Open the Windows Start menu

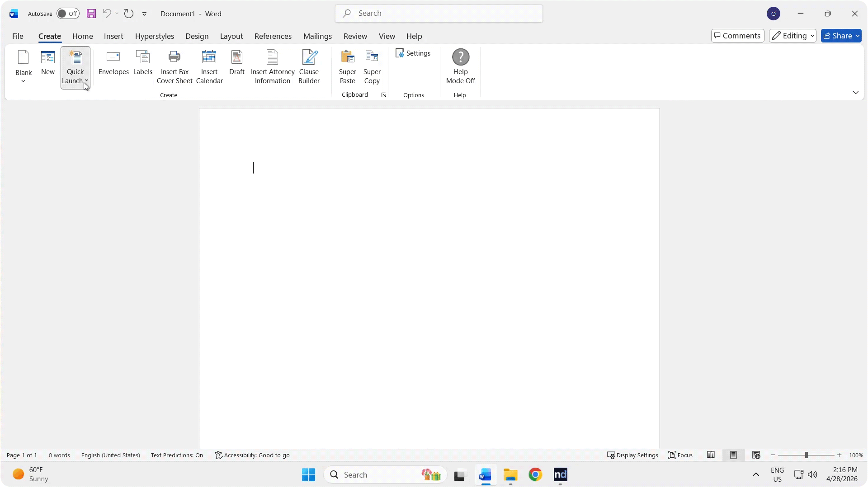click(308, 475)
